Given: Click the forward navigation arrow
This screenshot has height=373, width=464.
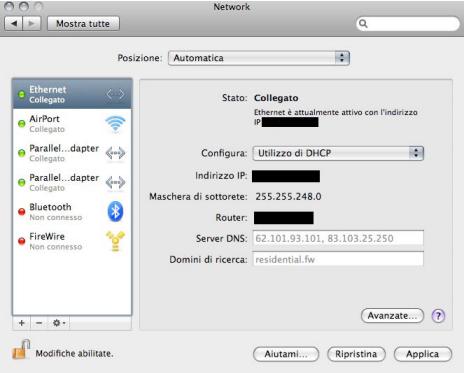Looking at the screenshot, I should (32, 24).
